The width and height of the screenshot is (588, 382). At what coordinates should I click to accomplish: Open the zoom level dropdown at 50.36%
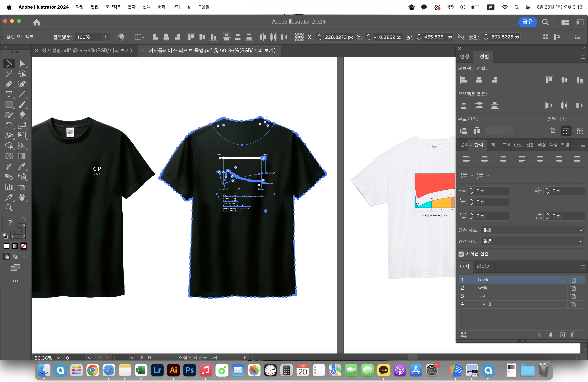[x=59, y=358]
